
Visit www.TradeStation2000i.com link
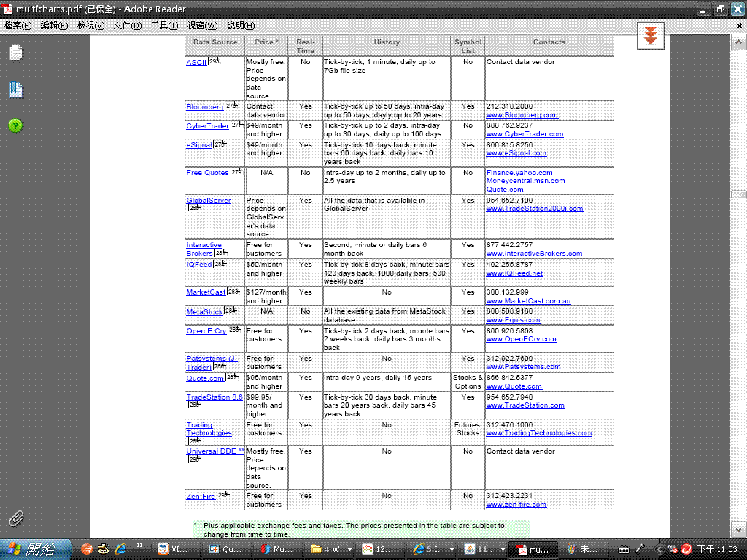tap(535, 209)
